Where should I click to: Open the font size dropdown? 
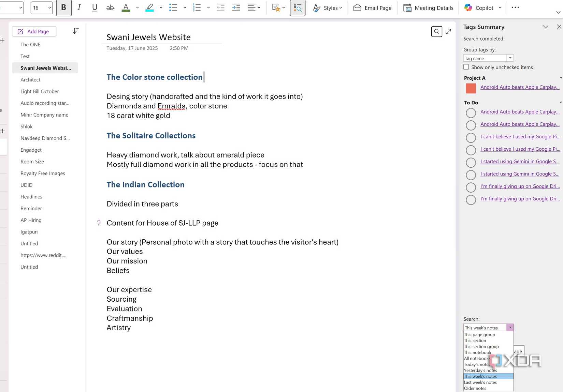coord(49,7)
